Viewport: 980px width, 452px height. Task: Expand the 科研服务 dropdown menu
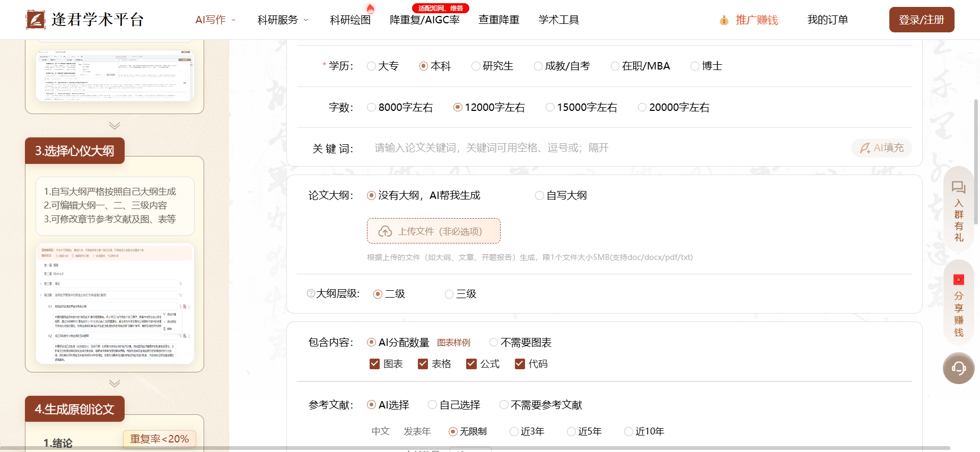click(x=283, y=20)
